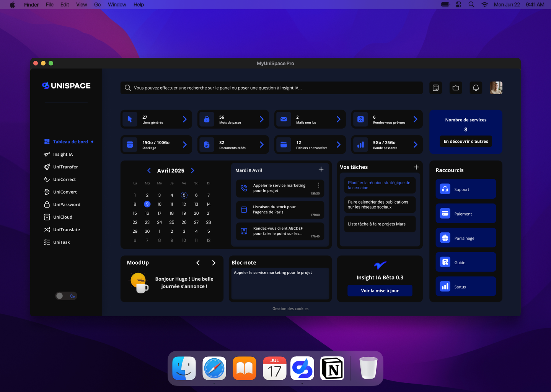The width and height of the screenshot is (551, 392).
Task: Click the Insight IA search field
Action: pos(272,88)
